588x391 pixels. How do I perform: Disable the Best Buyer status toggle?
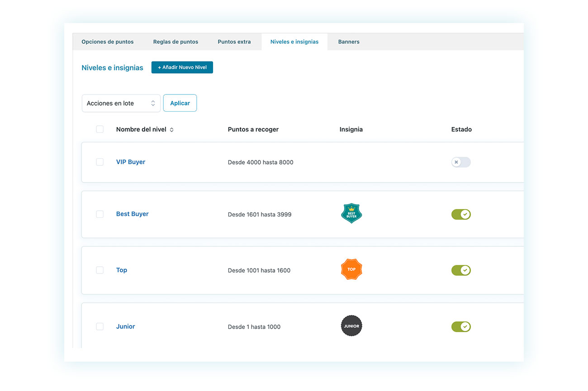pyautogui.click(x=461, y=214)
